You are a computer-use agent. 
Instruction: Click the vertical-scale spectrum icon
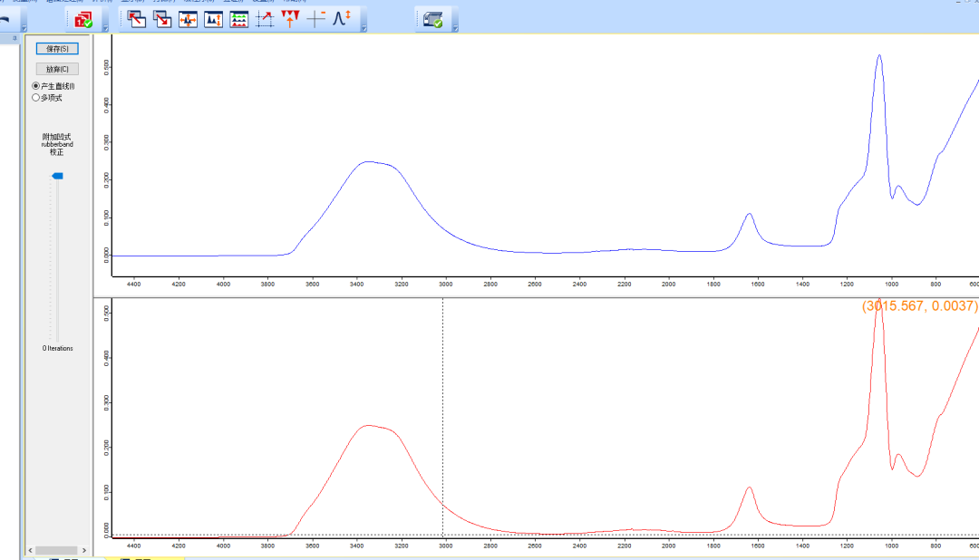coord(214,18)
